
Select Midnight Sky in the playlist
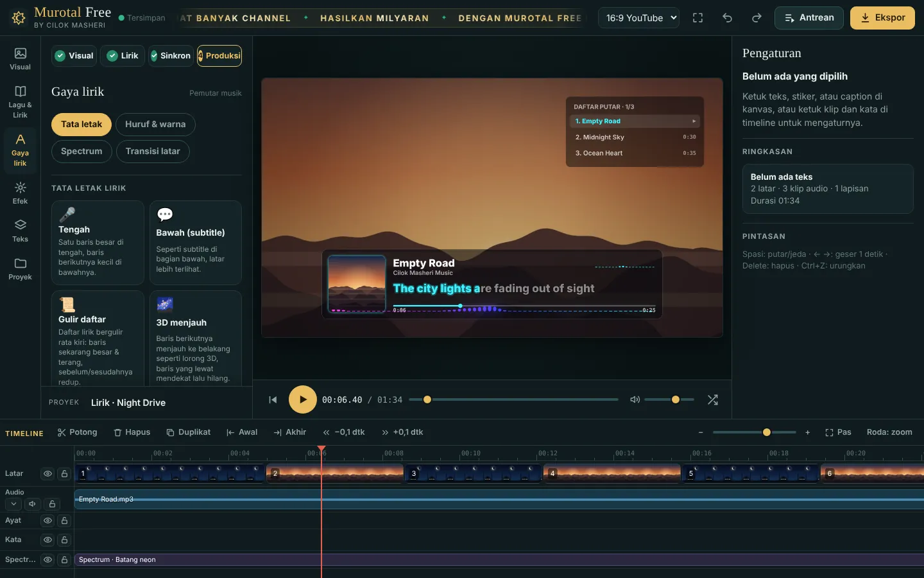coord(635,137)
